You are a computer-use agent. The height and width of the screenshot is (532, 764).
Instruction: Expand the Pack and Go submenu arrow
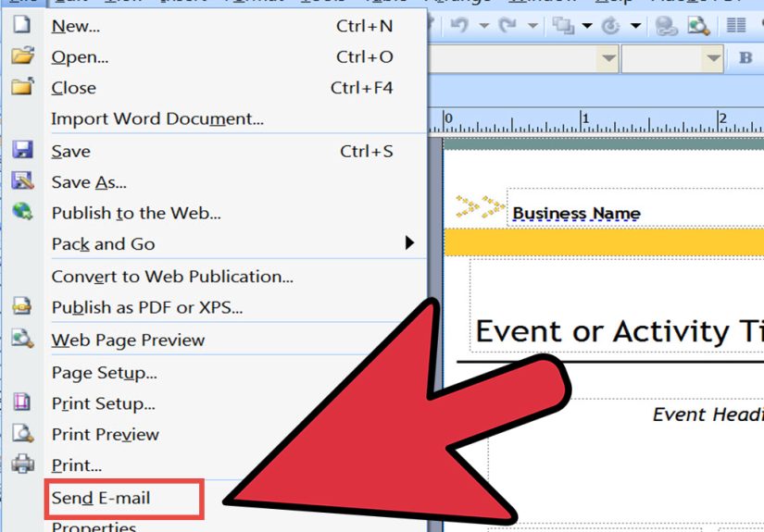[x=409, y=242]
